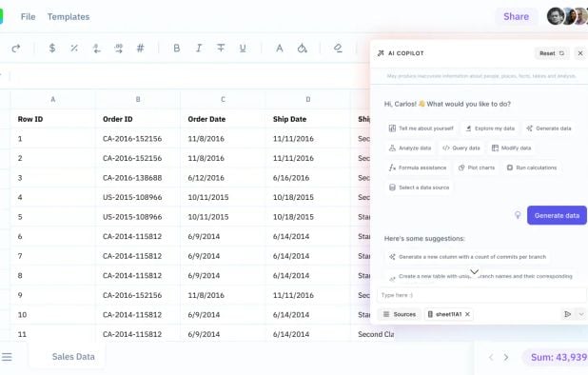588x375 pixels.
Task: Apply currency dollar format
Action: point(52,48)
